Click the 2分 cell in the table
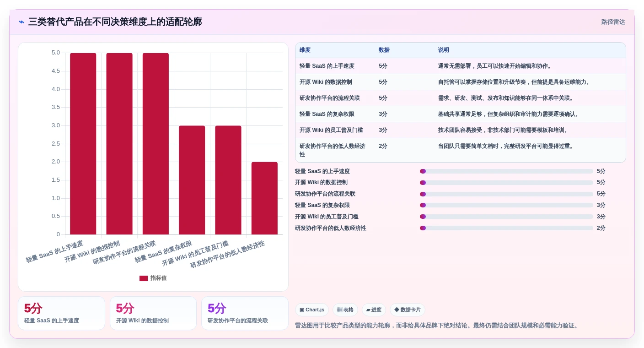The width and height of the screenshot is (644, 348). (x=383, y=147)
